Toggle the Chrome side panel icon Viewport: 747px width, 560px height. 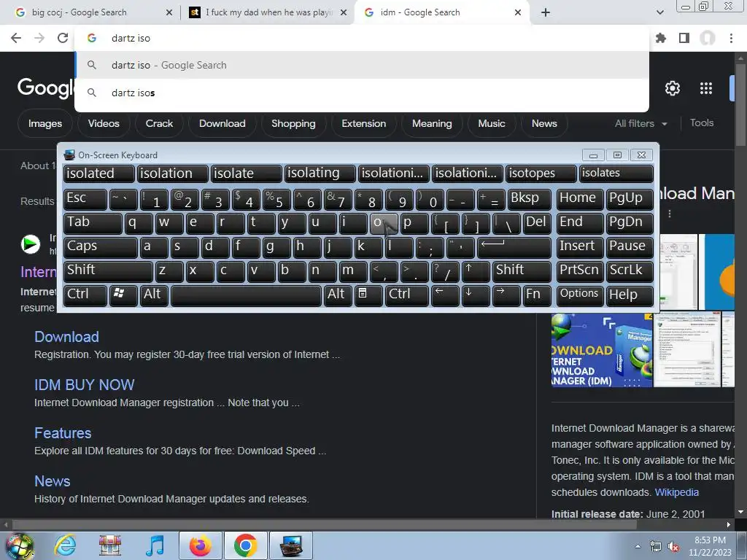pyautogui.click(x=684, y=38)
